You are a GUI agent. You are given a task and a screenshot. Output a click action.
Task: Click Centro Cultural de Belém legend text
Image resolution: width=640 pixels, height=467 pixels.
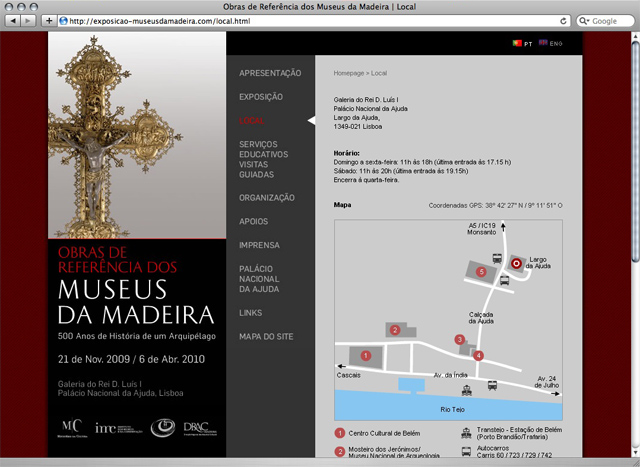(384, 433)
